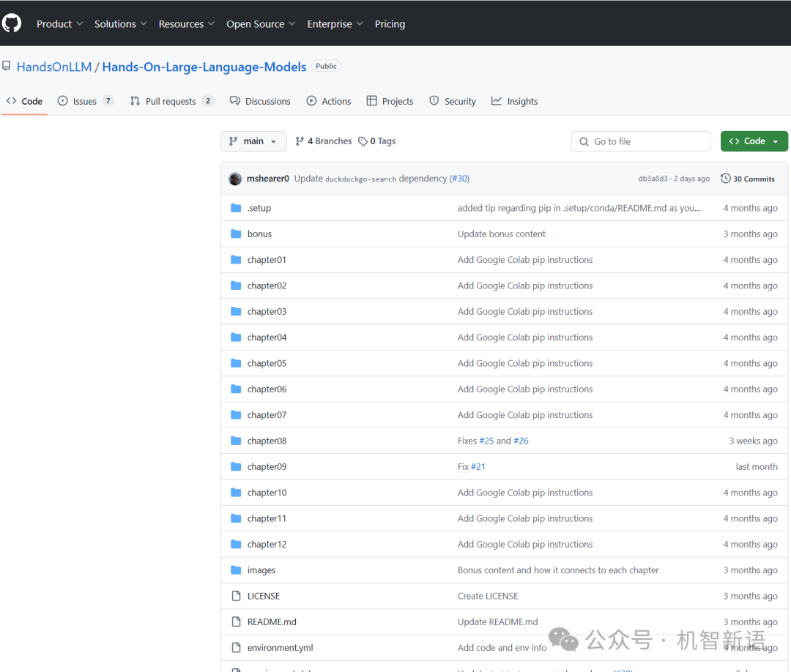This screenshot has height=672, width=791.
Task: Click the bonus folder icon
Action: [236, 234]
